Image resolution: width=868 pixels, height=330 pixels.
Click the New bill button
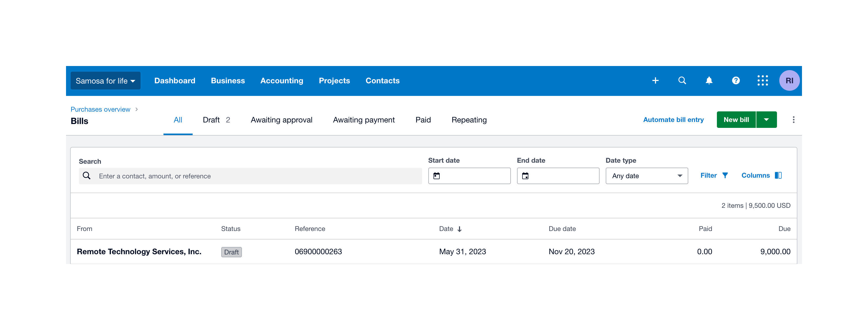(x=736, y=120)
